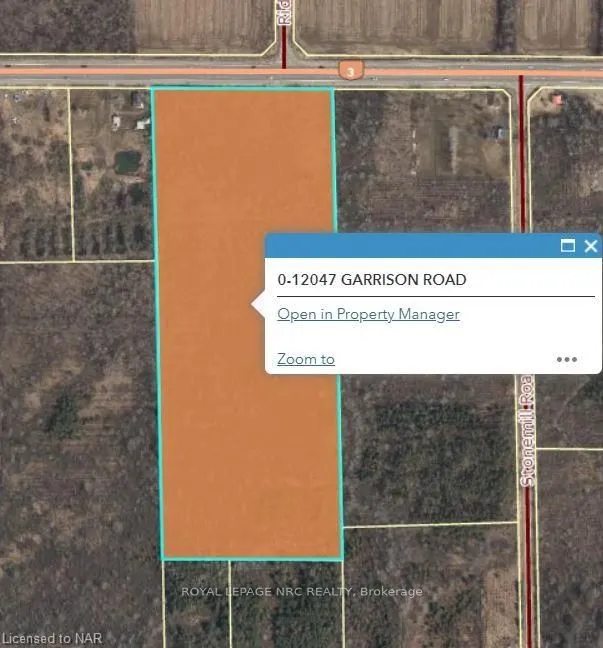The width and height of the screenshot is (603, 648).
Task: Click the Licensed to NAR text
Action: pos(52,638)
